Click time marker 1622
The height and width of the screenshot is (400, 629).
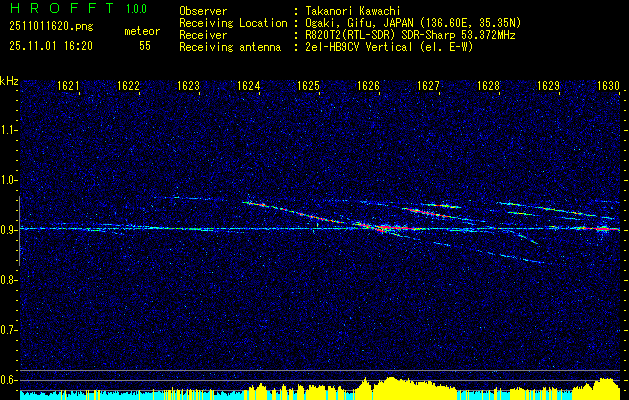point(128,86)
